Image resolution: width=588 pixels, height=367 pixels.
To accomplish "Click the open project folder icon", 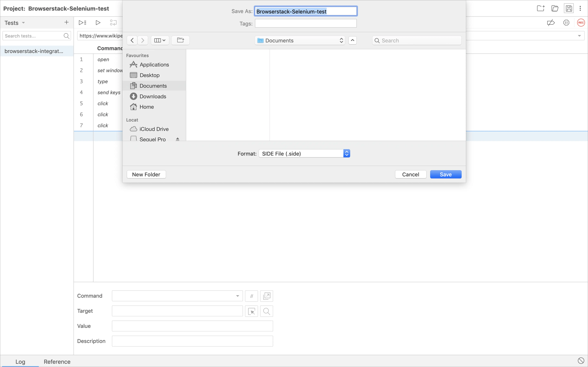I will (x=555, y=8).
